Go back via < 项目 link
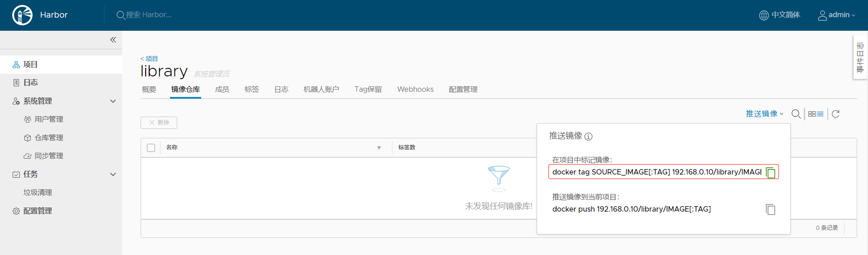The width and height of the screenshot is (868, 255). 149,59
